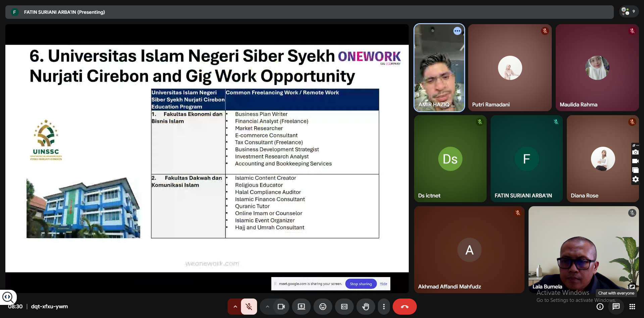Expand the video settings chevron
This screenshot has width=644, height=318.
coord(267,307)
